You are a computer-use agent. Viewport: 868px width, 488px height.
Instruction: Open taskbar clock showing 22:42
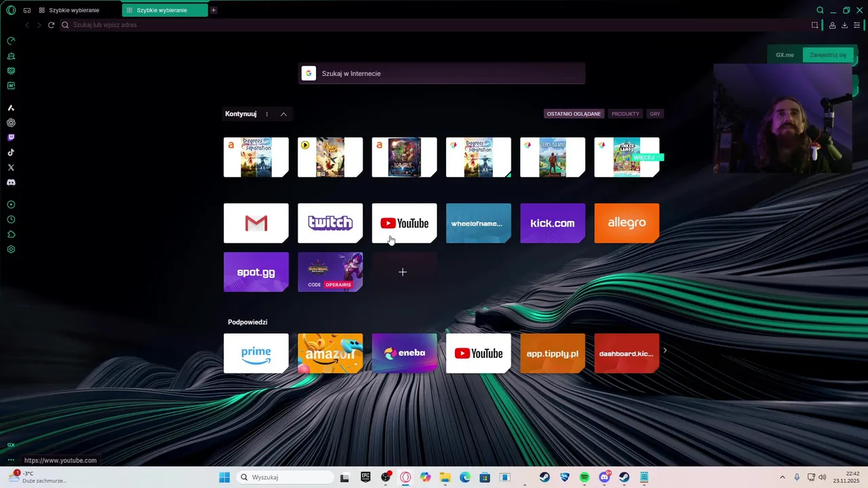(848, 477)
